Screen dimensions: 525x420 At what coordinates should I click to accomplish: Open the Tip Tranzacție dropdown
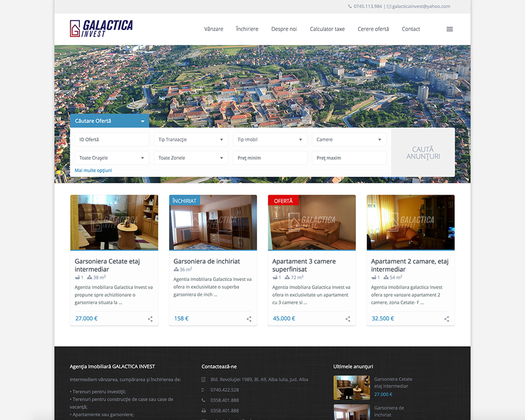pos(191,140)
